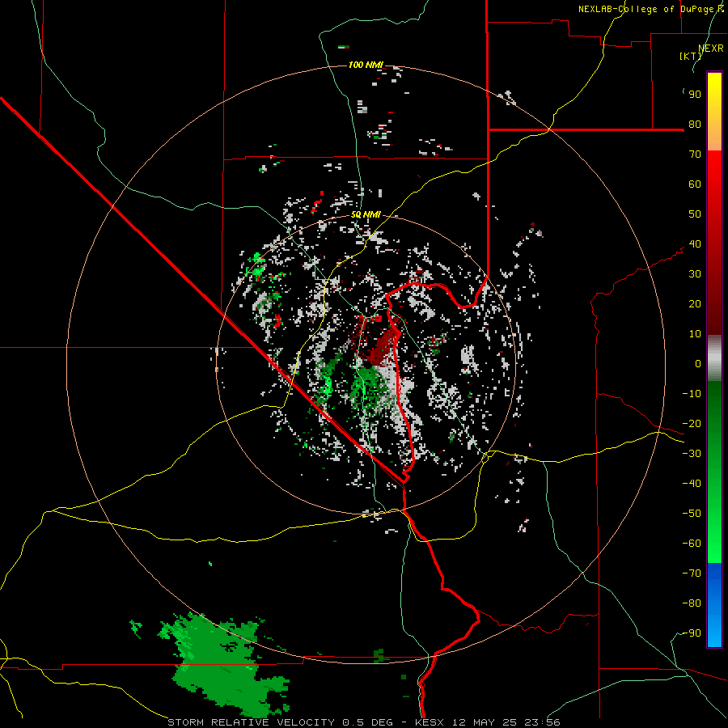Click the -50 scale label
The height and width of the screenshot is (728, 728).
692,514
